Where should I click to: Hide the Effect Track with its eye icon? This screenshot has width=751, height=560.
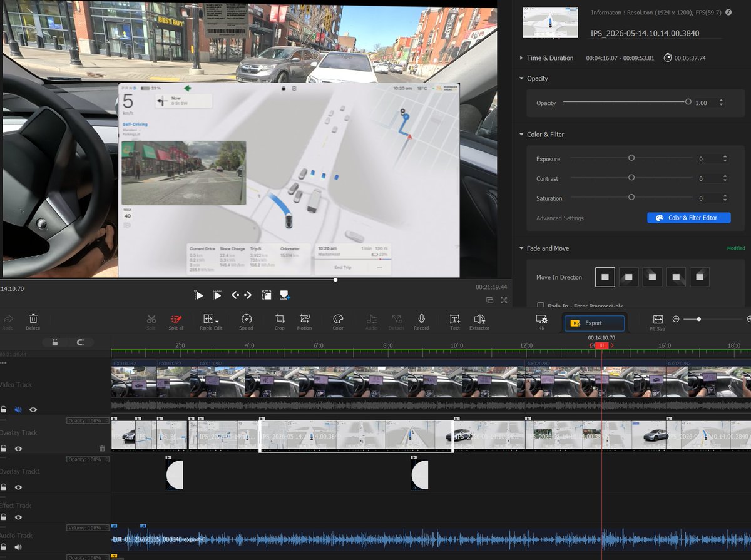(x=18, y=517)
